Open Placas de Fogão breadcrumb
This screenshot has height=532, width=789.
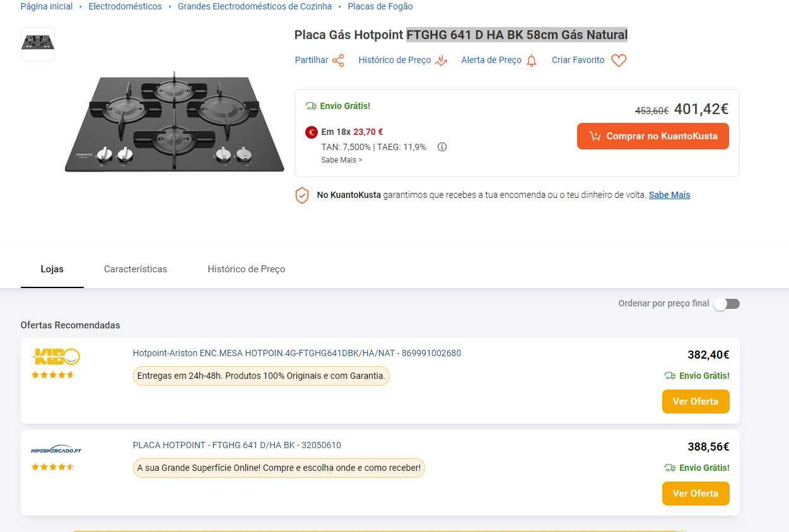pos(380,6)
